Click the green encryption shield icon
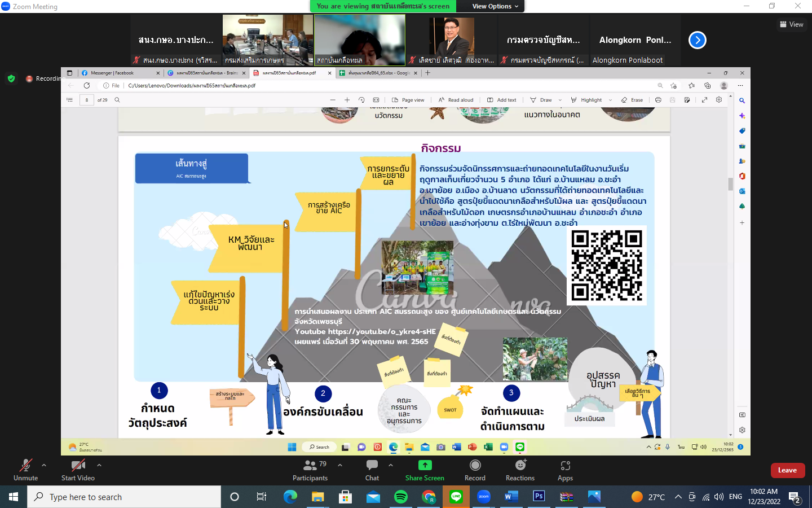Screen dimensions: 812x508 (11, 78)
